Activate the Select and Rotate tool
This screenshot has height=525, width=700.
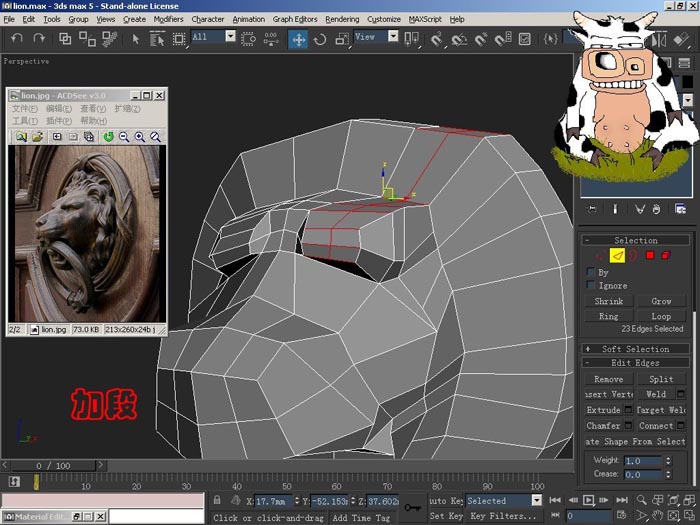320,39
